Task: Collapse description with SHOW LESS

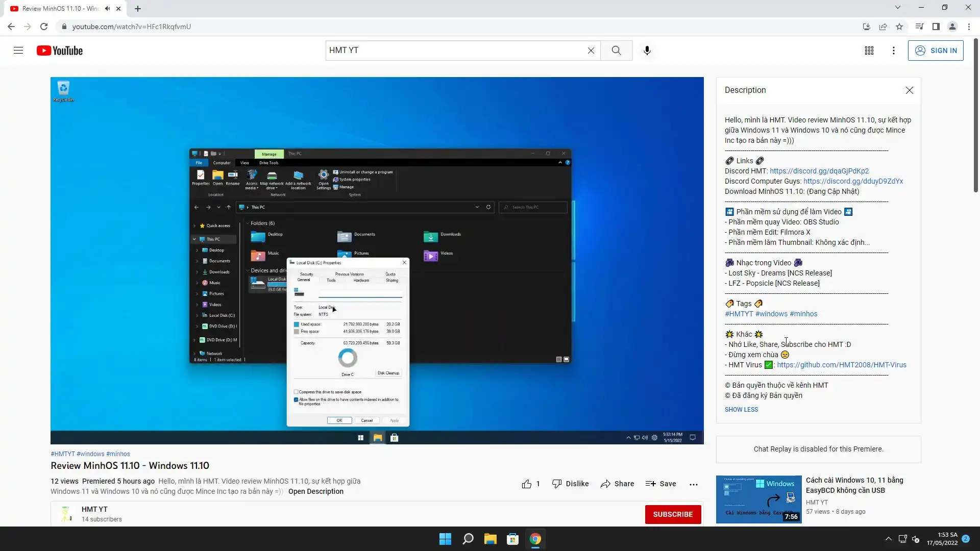Action: pos(741,410)
